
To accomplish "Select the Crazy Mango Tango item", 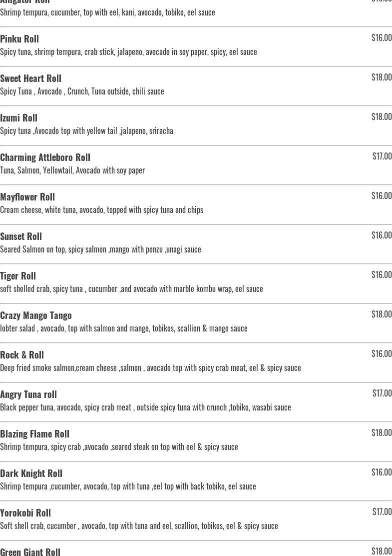I will pyautogui.click(x=36, y=315).
